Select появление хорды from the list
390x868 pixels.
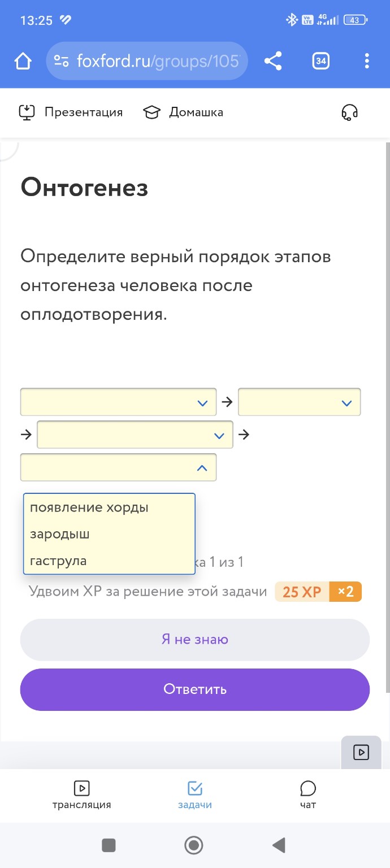(x=89, y=507)
